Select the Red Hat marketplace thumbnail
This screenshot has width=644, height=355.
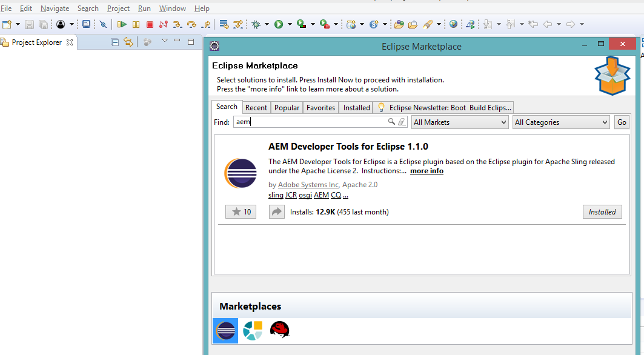tap(279, 330)
